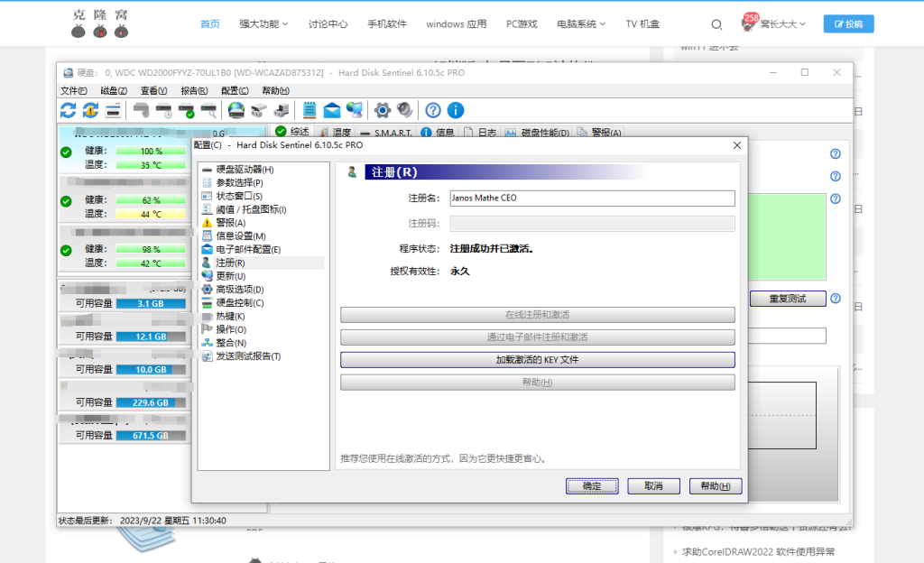
Task: Click the globe over disk toolbar icon
Action: click(236, 110)
